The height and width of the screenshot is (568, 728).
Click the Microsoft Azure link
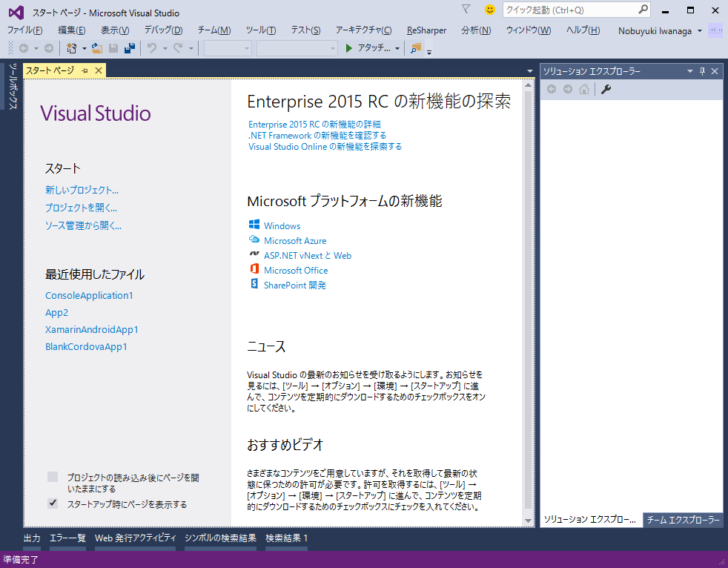(x=295, y=240)
